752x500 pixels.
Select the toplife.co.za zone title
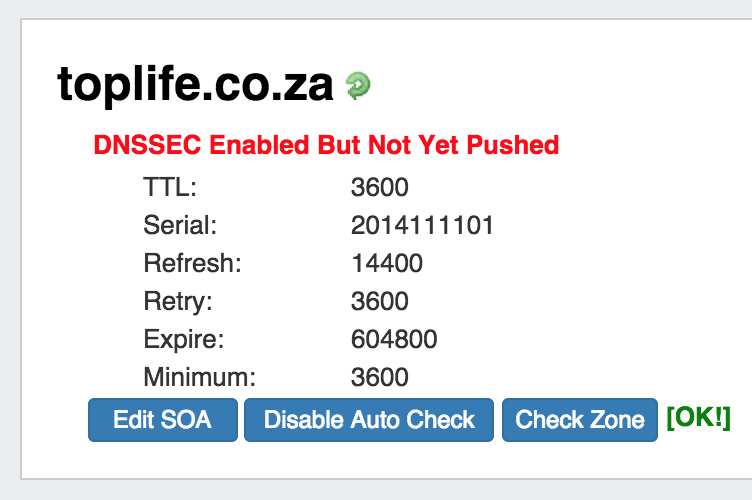click(x=195, y=86)
